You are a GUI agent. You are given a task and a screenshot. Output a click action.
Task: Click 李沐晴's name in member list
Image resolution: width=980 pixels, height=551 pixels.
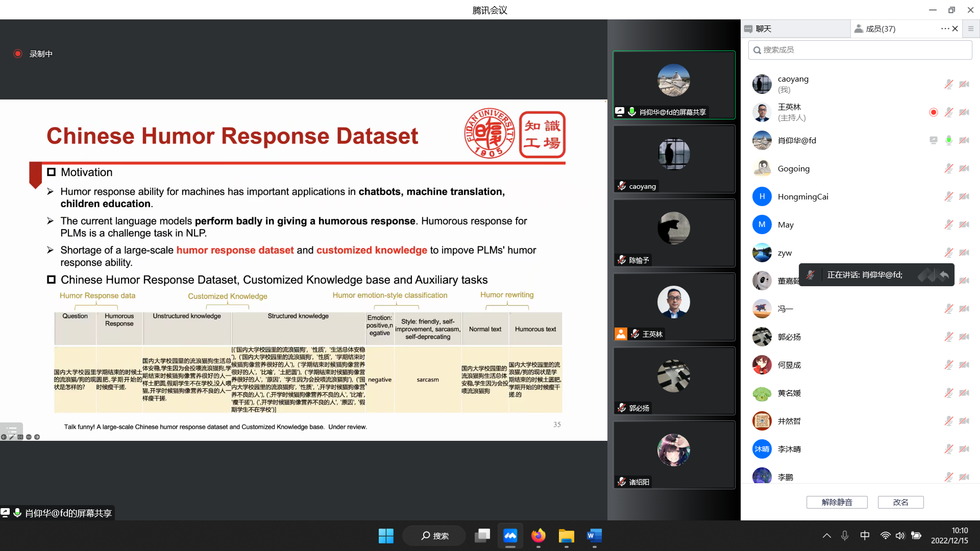pos(789,449)
